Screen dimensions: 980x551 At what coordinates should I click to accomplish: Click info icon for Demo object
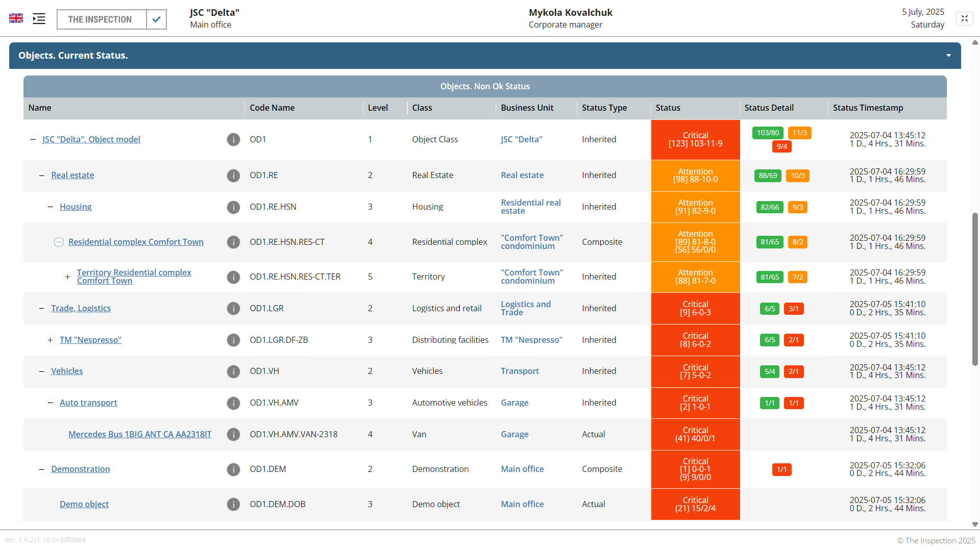tap(233, 505)
